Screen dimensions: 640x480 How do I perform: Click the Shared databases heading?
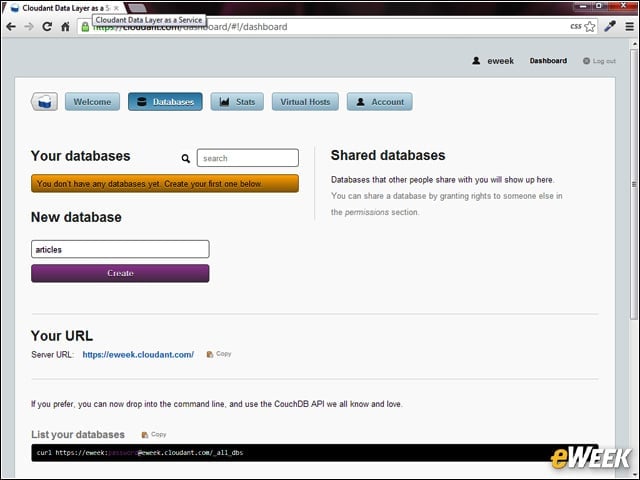coord(388,156)
